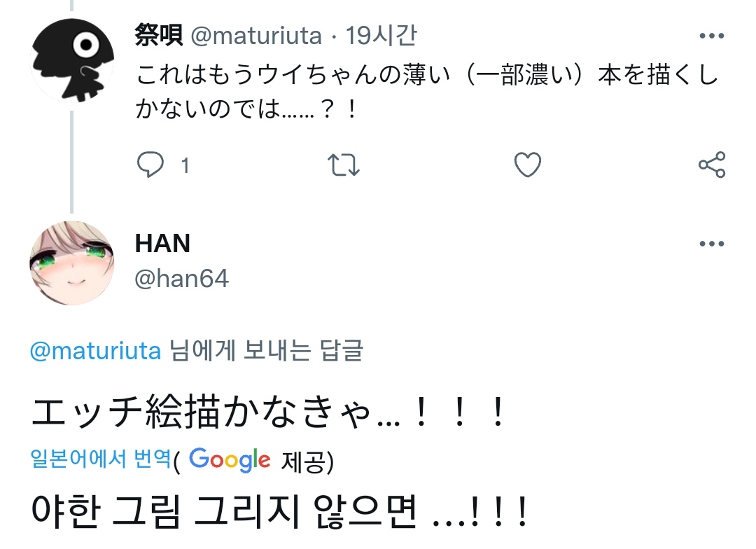The width and height of the screenshot is (756, 549).
Task: Open more options for HAN's tweet
Action: [712, 244]
